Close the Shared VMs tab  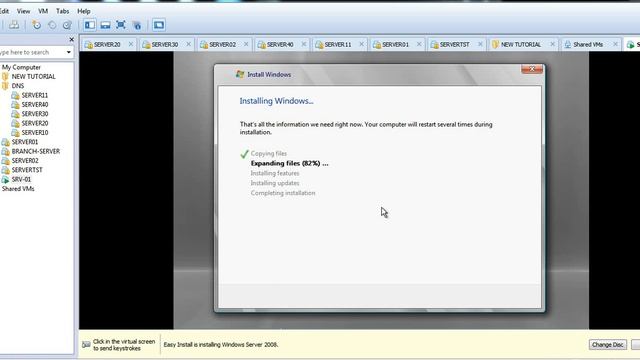tap(615, 44)
